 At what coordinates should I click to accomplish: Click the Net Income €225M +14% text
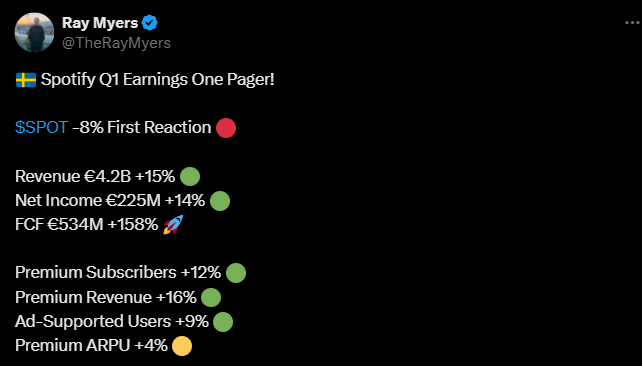pos(110,201)
